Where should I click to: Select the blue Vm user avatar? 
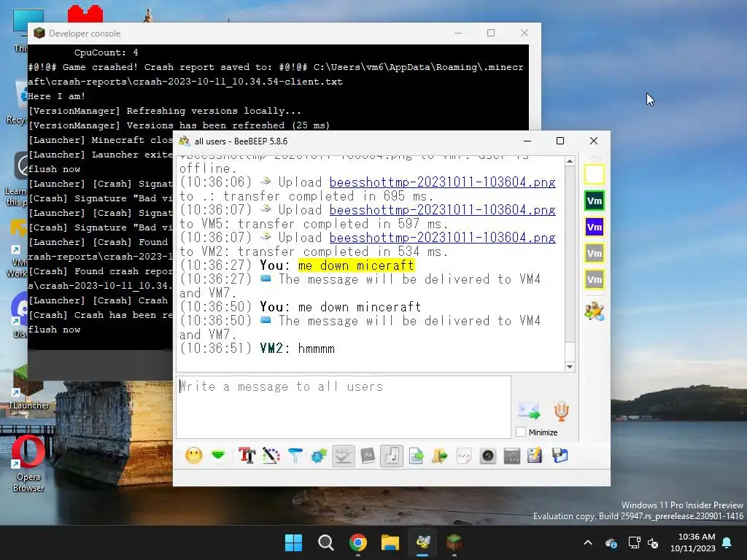(594, 227)
